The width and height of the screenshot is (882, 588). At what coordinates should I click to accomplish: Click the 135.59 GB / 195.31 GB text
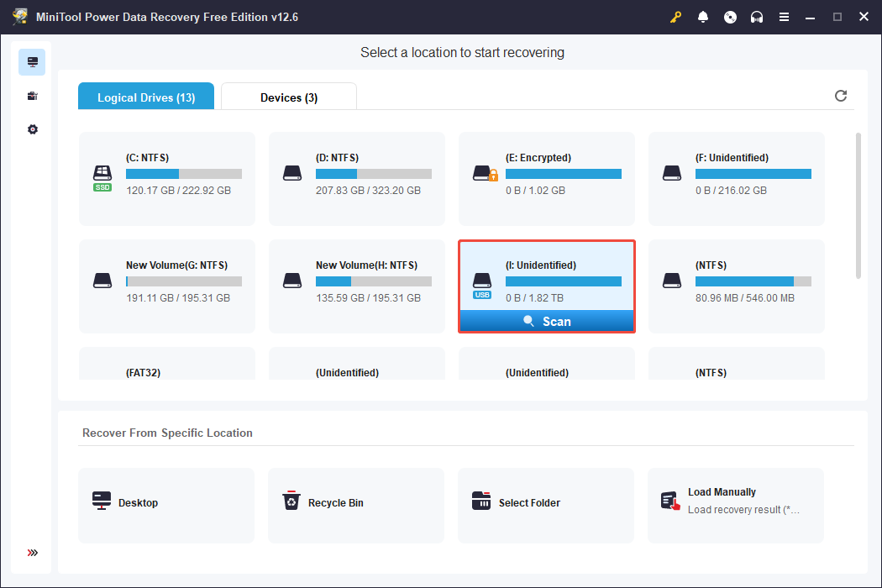coord(368,297)
